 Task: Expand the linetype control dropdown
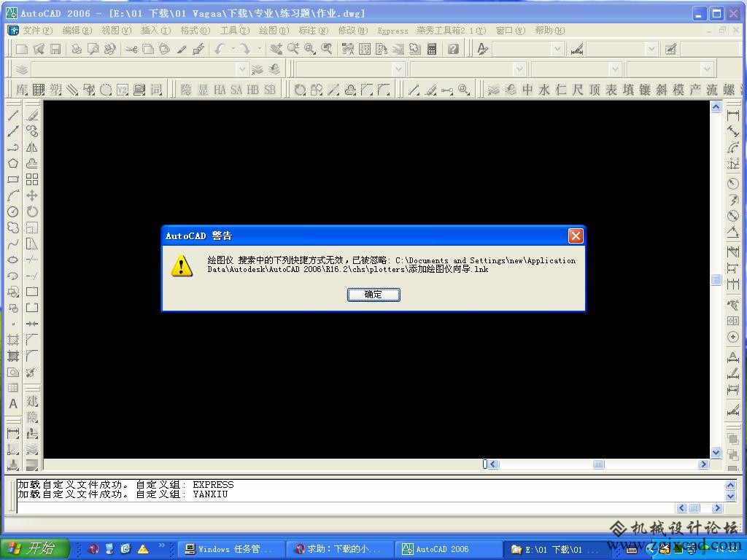519,69
